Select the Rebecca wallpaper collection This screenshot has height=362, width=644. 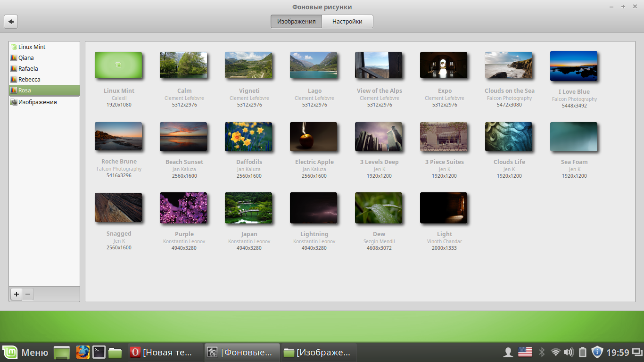click(29, 80)
